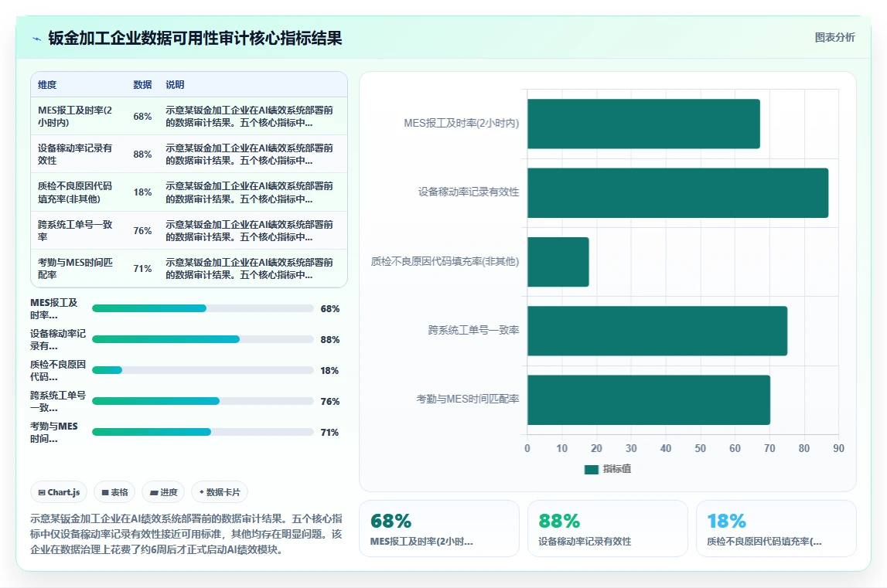Click the 进度 tag chip
Image resolution: width=887 pixels, height=588 pixels.
(163, 492)
